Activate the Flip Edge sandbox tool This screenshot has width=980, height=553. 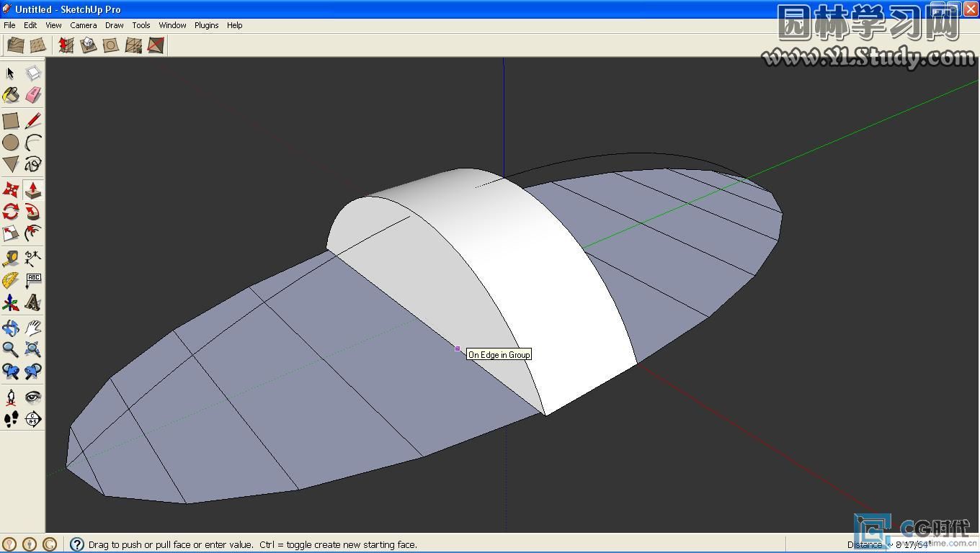coord(156,45)
